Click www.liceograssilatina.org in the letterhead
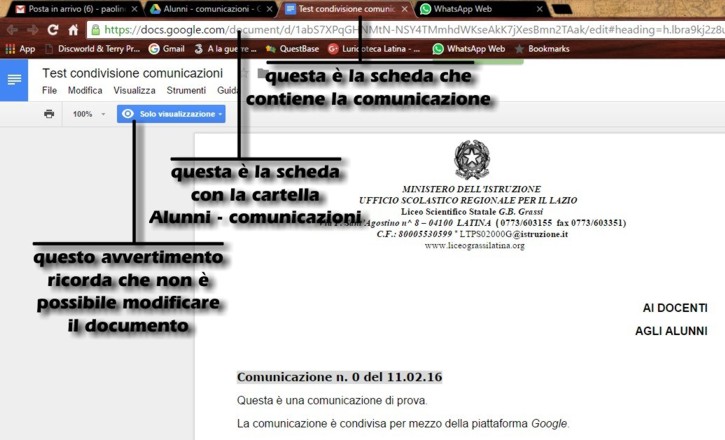 pos(475,245)
